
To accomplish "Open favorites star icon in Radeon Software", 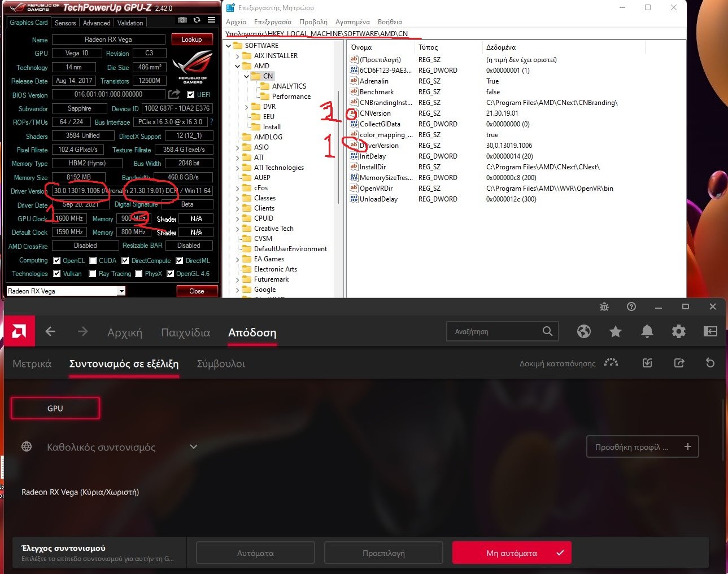I will (616, 331).
